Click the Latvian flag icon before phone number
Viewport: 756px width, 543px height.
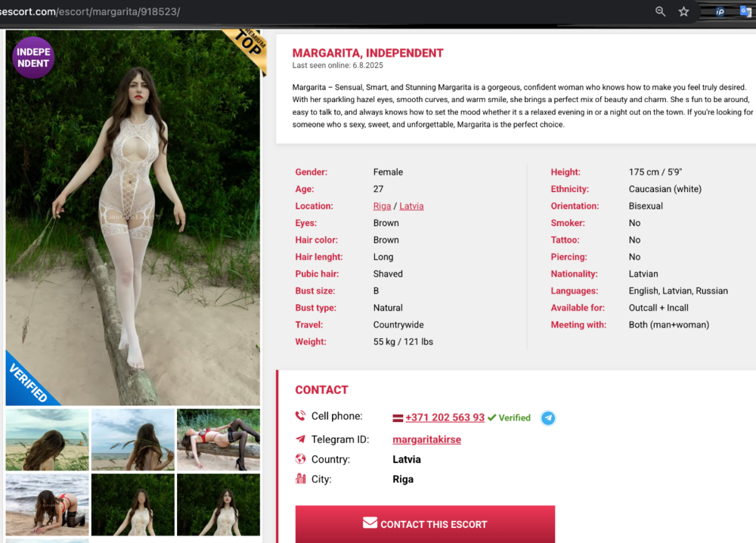[x=398, y=417]
